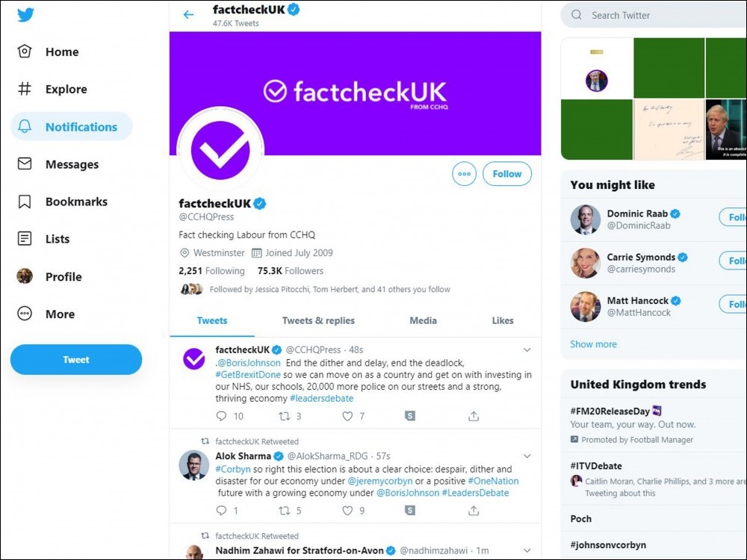The height and width of the screenshot is (560, 747).
Task: Switch to the Tweets & replies tab
Action: [x=318, y=320]
